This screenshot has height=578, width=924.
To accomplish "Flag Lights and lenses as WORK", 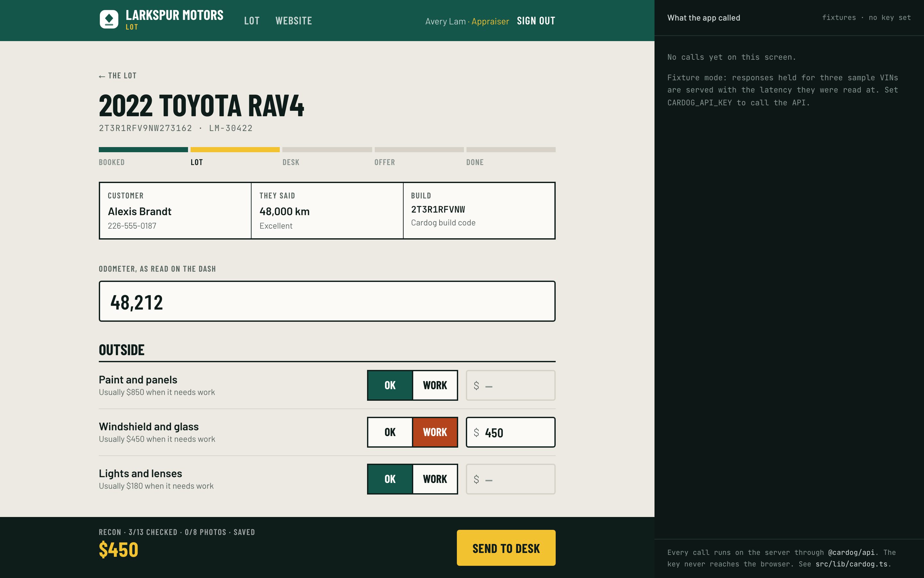I will tap(435, 479).
